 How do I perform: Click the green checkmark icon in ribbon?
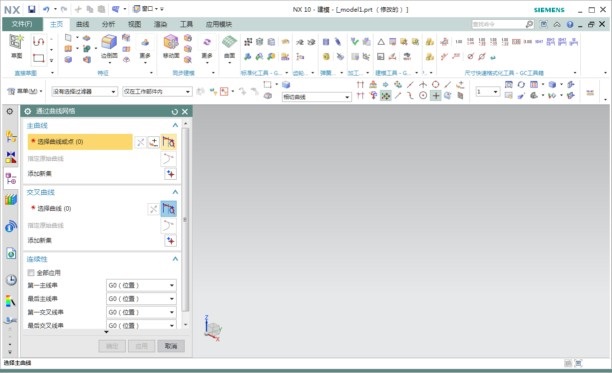pos(354,41)
